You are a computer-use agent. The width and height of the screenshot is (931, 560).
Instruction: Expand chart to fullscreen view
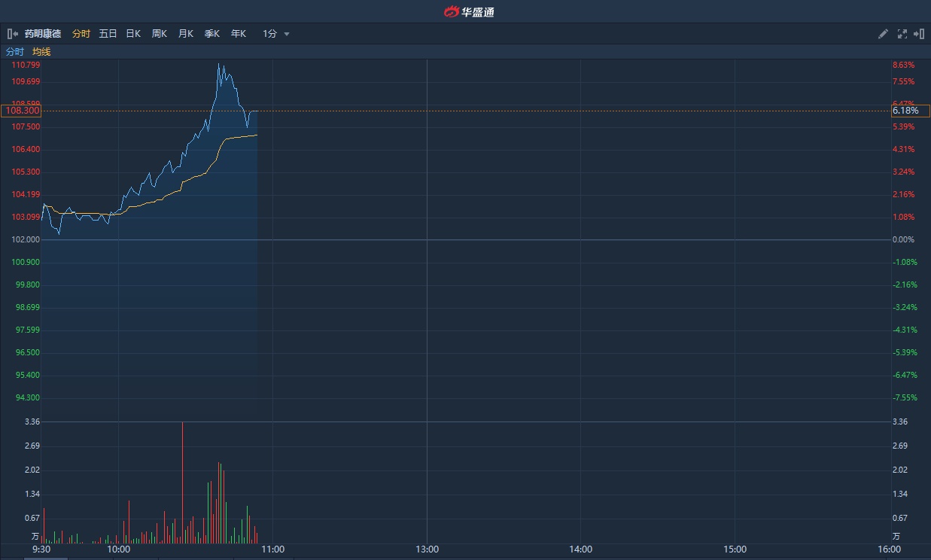click(x=902, y=34)
